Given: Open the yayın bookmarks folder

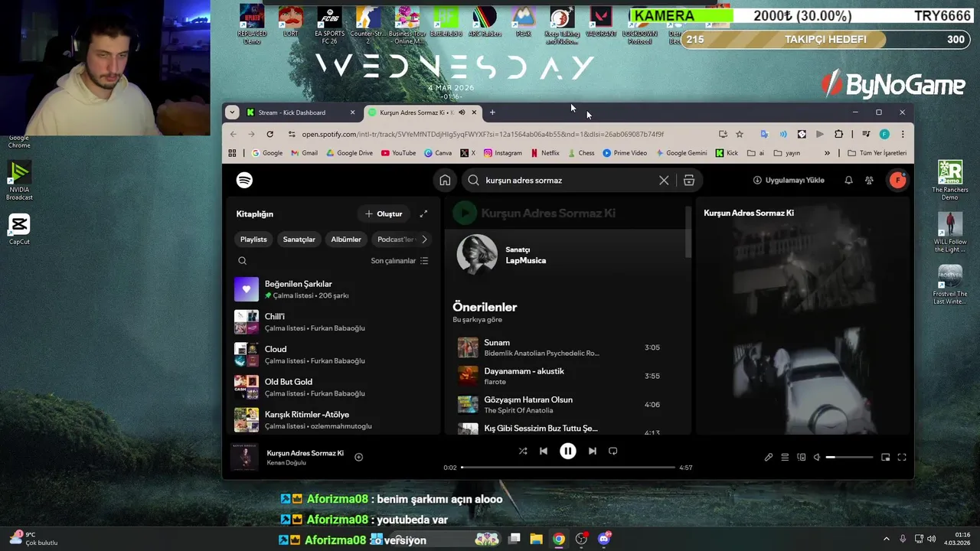Looking at the screenshot, I should [787, 153].
